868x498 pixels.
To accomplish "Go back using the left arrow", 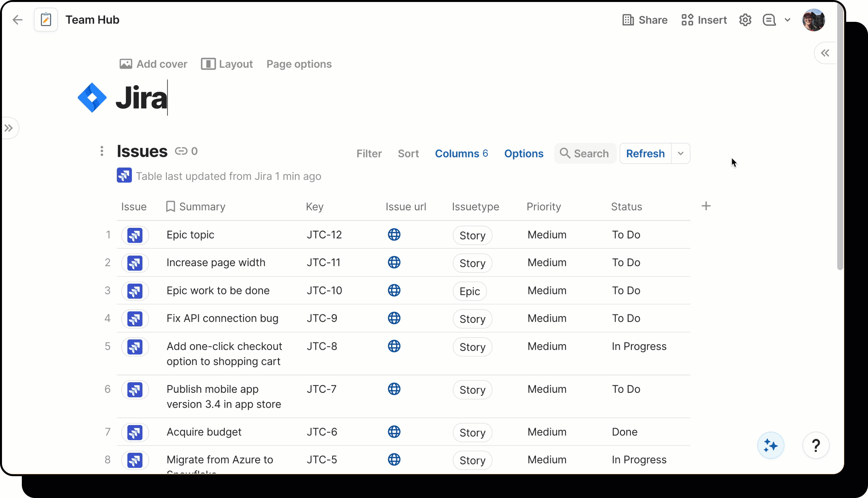I will 18,20.
